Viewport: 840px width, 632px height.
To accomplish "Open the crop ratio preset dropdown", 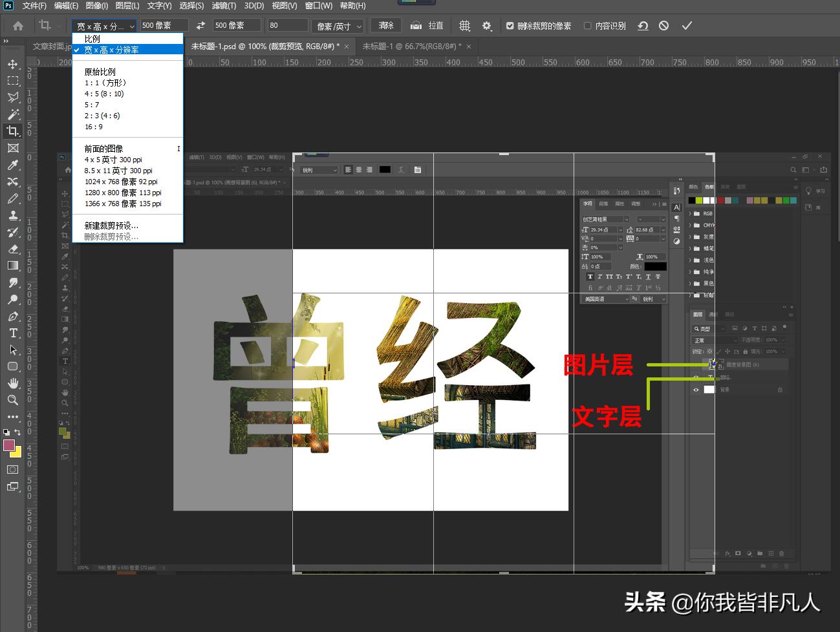I will click(x=103, y=25).
